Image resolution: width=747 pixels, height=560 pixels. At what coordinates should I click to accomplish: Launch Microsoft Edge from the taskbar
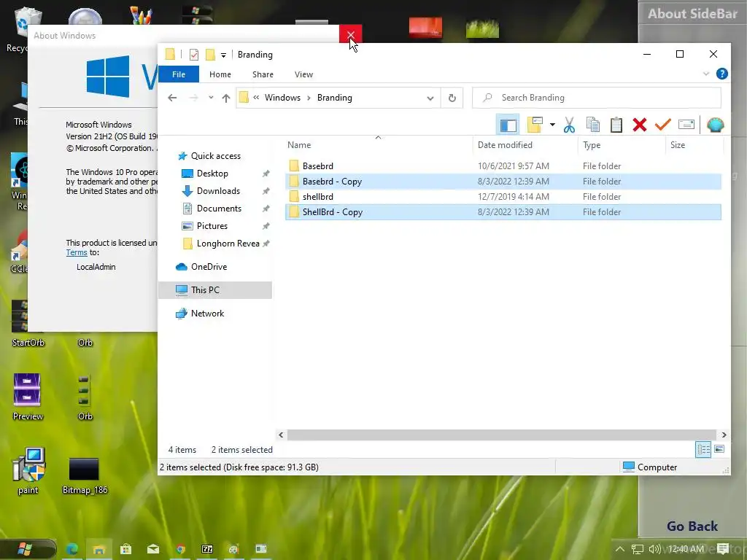[x=72, y=549]
